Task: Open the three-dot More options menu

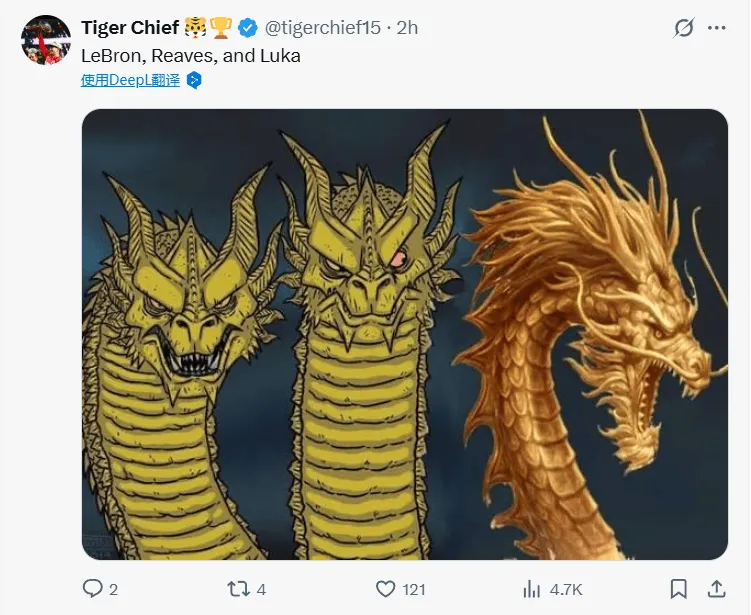Action: [x=717, y=28]
